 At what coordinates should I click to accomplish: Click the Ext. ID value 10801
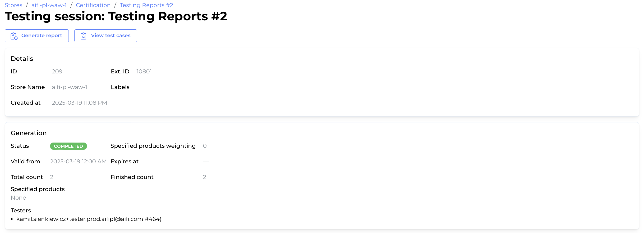click(x=144, y=72)
